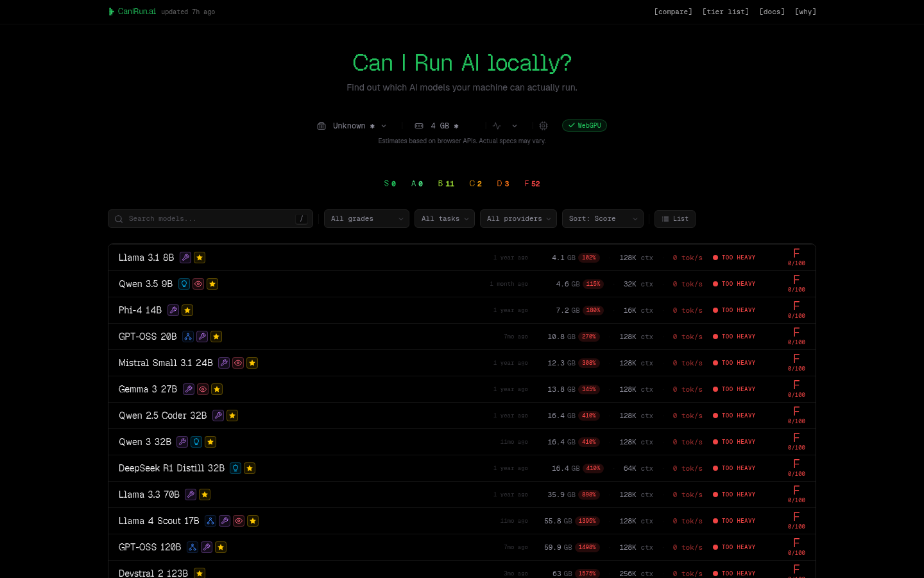Toggle the TOO HEAVY indicator on Gemma 3 27B
924x578 pixels.
734,389
